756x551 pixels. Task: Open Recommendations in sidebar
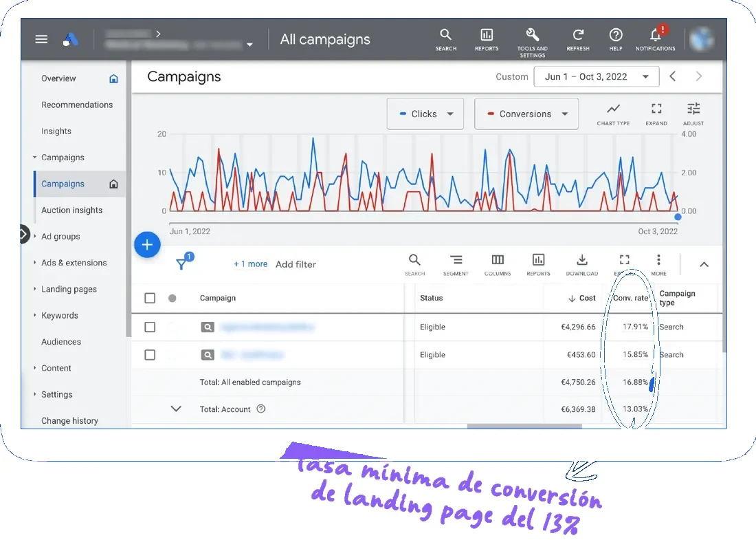point(77,105)
